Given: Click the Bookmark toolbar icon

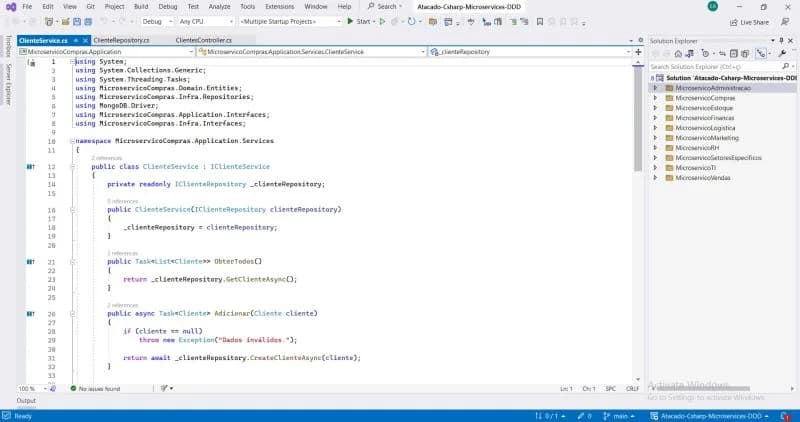Looking at the screenshot, I should (x=540, y=22).
